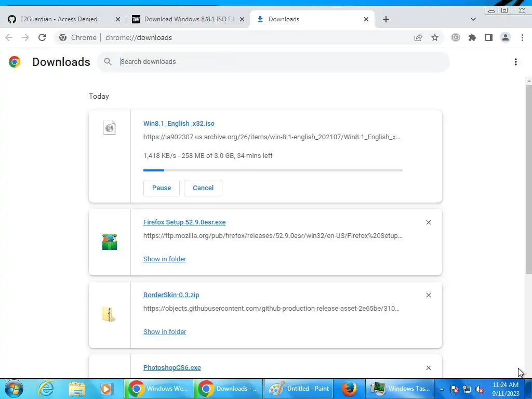The width and height of the screenshot is (532, 399).
Task: Click the Today date heading
Action: tap(99, 96)
